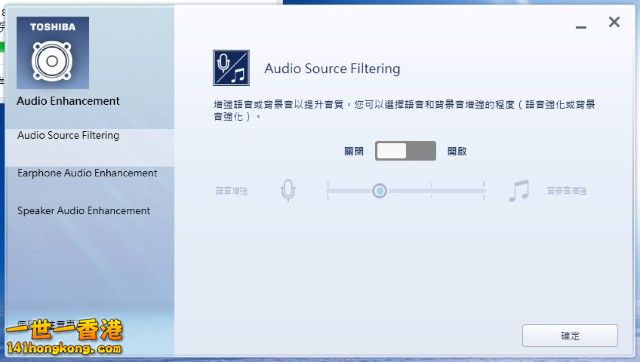Image resolution: width=640 pixels, height=362 pixels.
Task: Click the 確定 confirm button
Action: pos(570,335)
